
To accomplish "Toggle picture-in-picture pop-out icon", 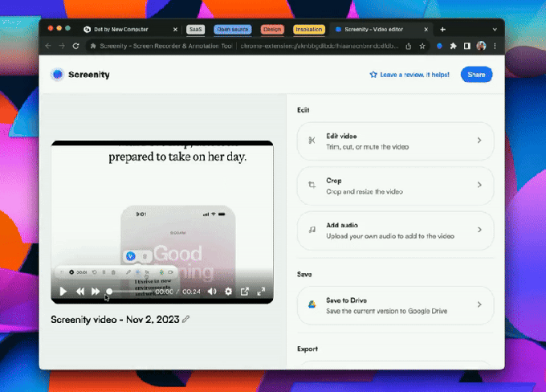I will (245, 292).
